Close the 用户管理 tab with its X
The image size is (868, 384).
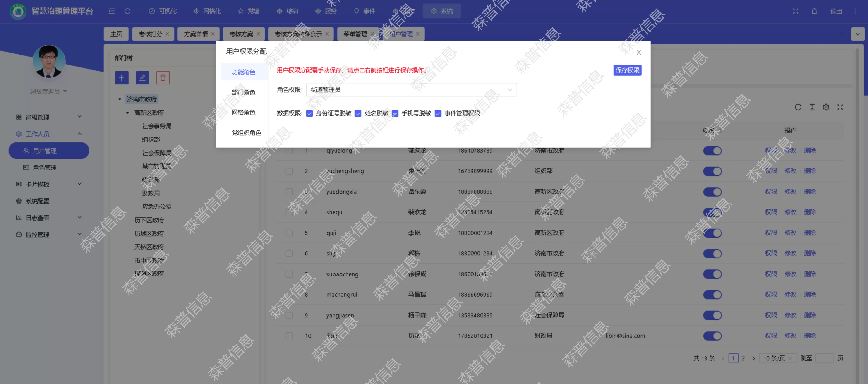pos(417,34)
